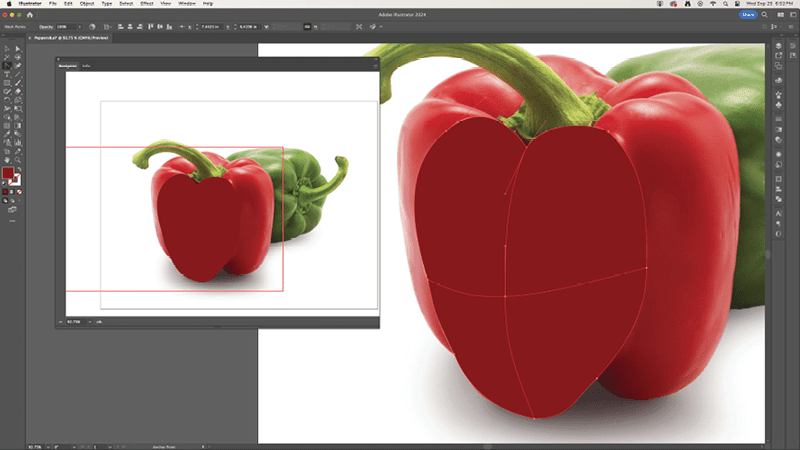Select the Artboard tool

[x=7, y=152]
